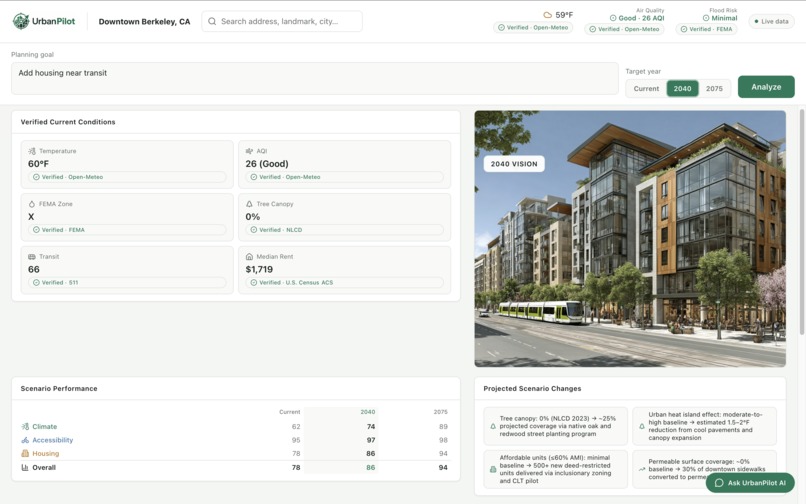Select the 2040 target year

coord(682,88)
